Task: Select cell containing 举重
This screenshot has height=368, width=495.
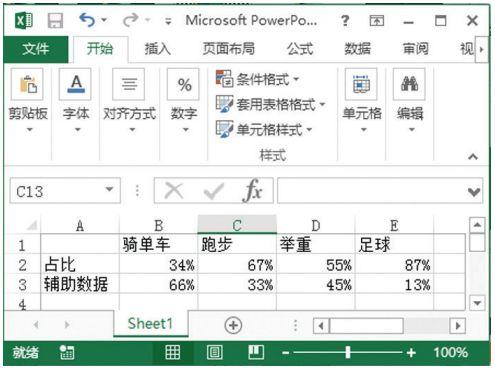Action: [x=316, y=245]
